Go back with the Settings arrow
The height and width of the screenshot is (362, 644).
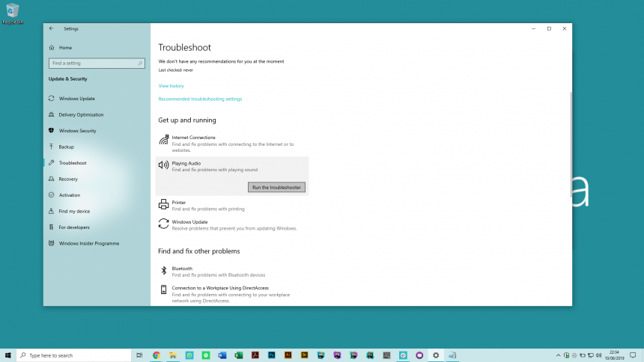52,28
